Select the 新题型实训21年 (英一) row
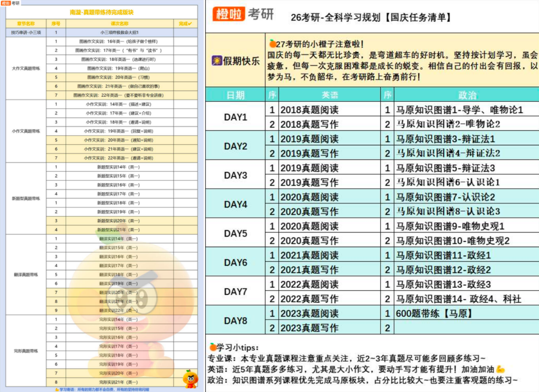Viewport: 539px width, 392px height. click(120, 230)
